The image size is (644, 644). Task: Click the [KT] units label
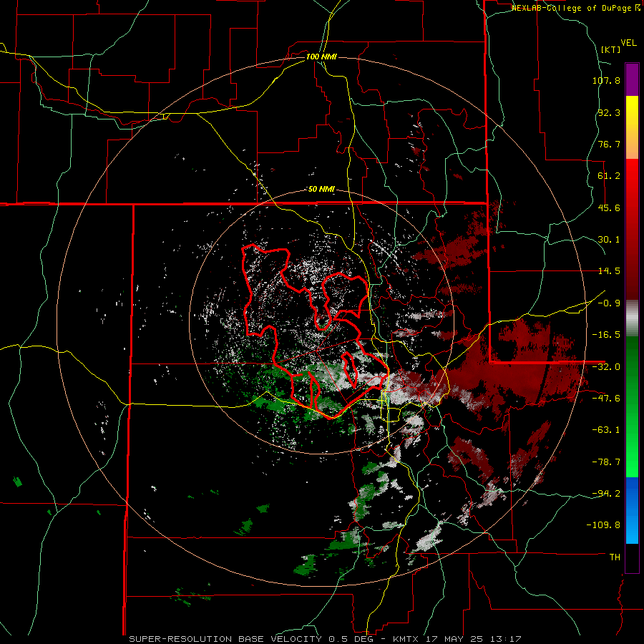click(610, 49)
